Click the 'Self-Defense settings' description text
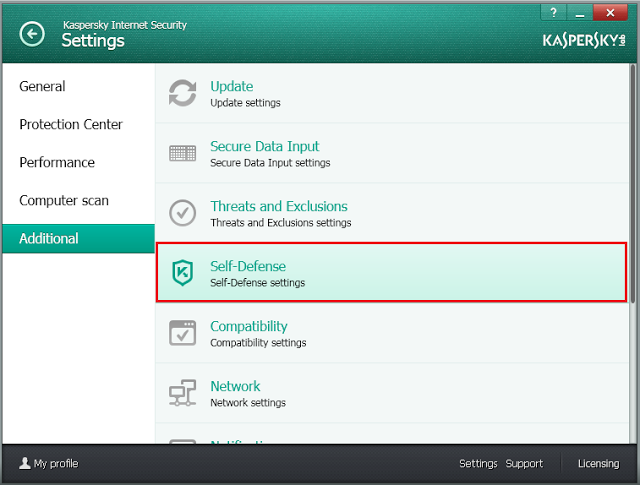640x485 pixels. [258, 283]
